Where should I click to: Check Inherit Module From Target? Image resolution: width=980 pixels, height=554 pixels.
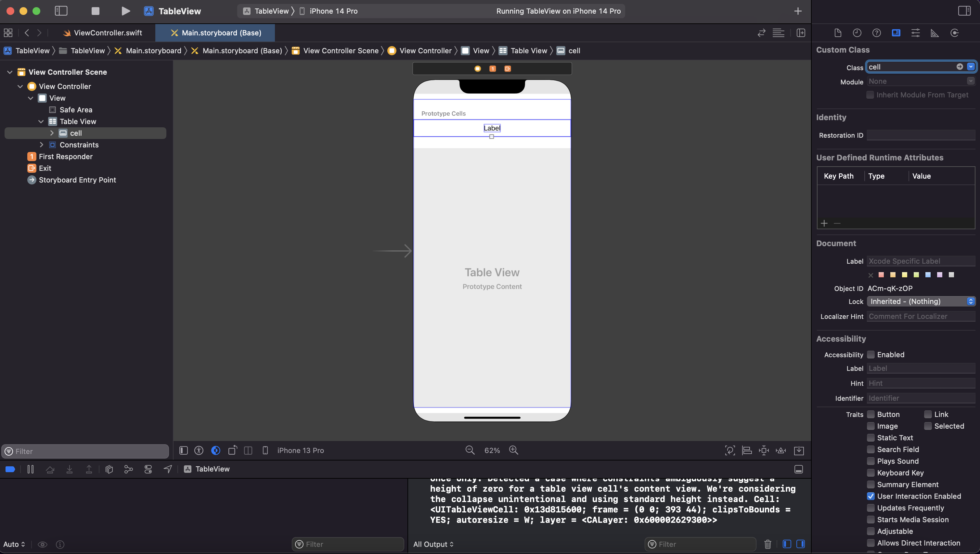click(870, 95)
